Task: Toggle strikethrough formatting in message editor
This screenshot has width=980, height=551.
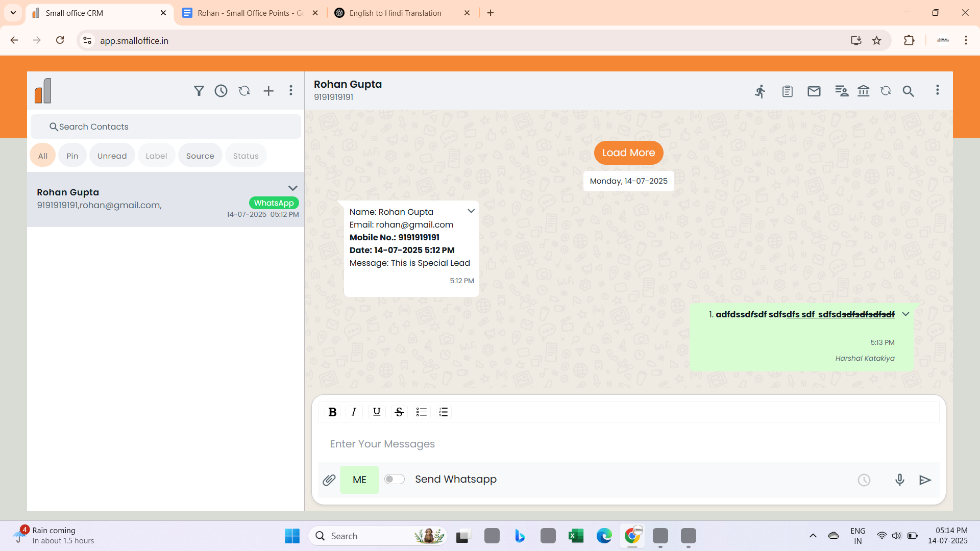Action: 399,412
